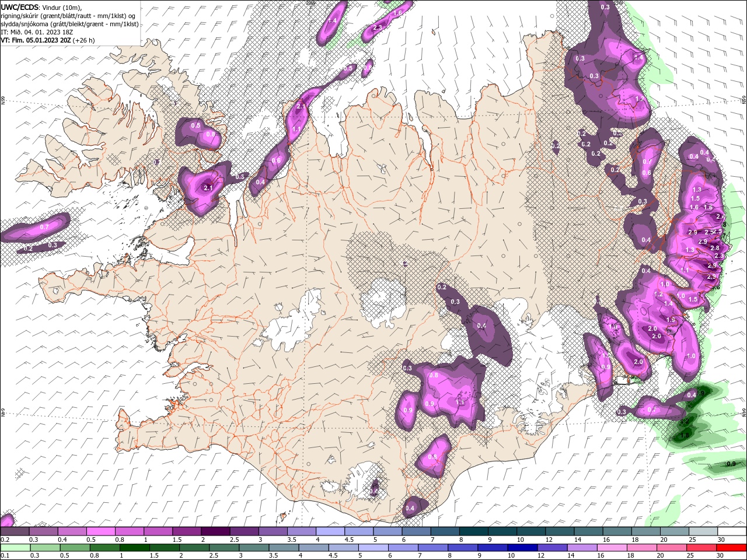Select the bright pink 0.5–0.8 snow legend swatch
The image size is (747, 560).
pos(100,531)
